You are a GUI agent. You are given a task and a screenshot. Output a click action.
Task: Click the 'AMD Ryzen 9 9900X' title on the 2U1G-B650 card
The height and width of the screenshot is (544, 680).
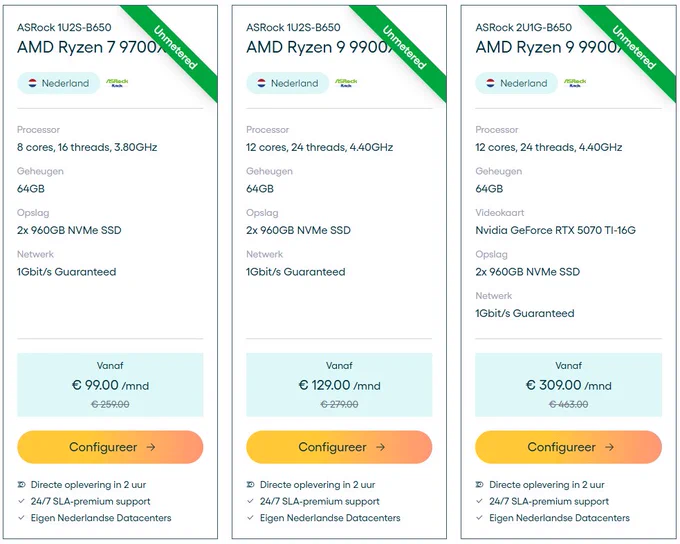(550, 47)
